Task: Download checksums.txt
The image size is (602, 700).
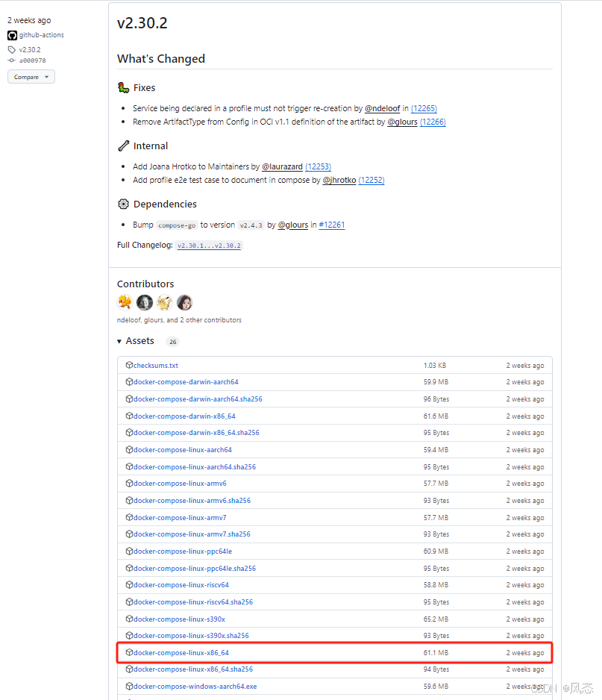Action: [x=156, y=365]
